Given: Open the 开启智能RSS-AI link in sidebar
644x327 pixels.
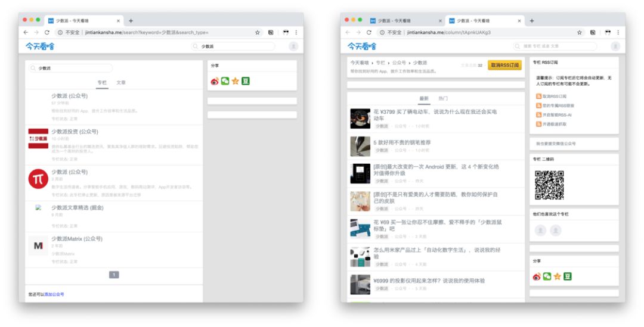Looking at the screenshot, I should (x=557, y=115).
